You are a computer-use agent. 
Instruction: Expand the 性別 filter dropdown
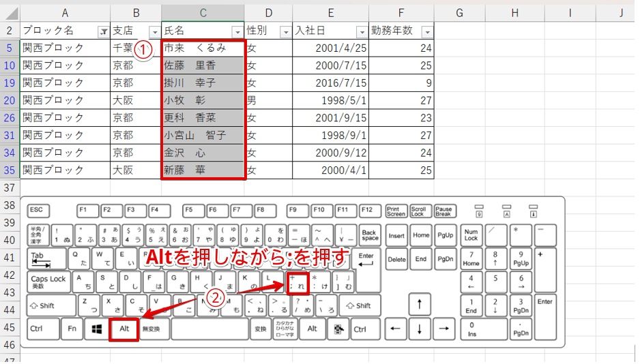pyautogui.click(x=286, y=31)
